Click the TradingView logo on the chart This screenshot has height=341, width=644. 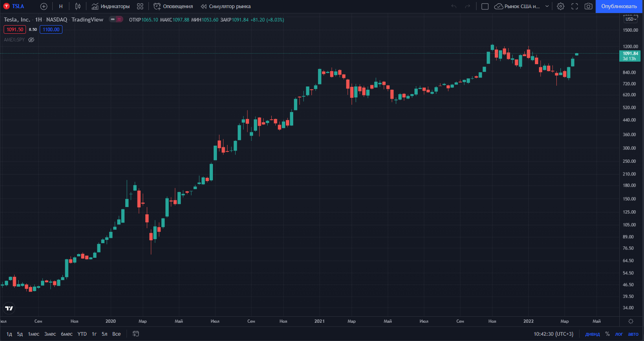point(9,308)
